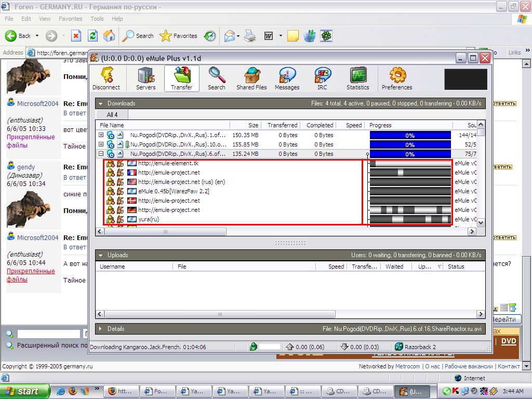The height and width of the screenshot is (399, 532).
Task: Open the Edit menu in Internet Explorer
Action: point(26,19)
